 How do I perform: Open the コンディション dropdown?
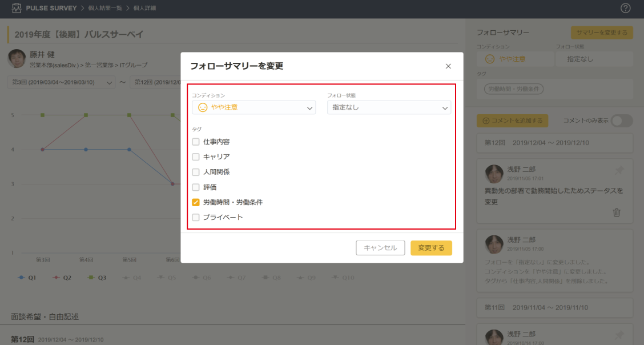pos(253,107)
